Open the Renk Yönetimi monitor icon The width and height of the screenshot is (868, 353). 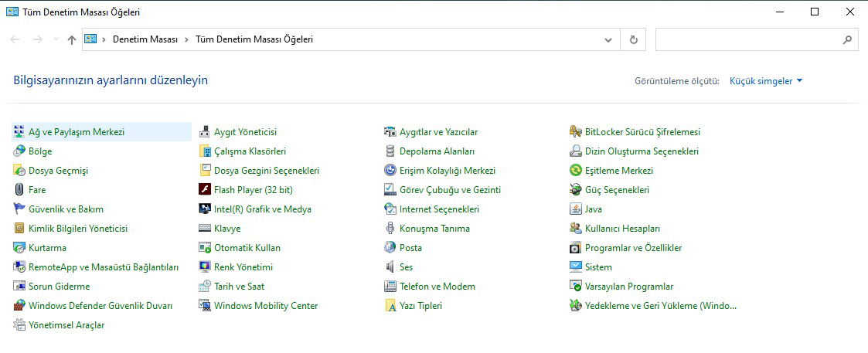[x=205, y=266]
